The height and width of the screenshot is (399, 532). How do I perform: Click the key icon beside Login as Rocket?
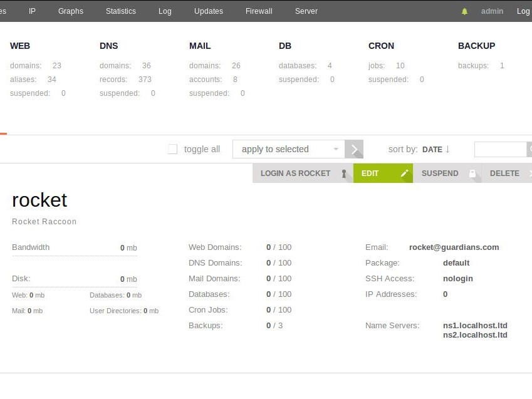tap(343, 174)
